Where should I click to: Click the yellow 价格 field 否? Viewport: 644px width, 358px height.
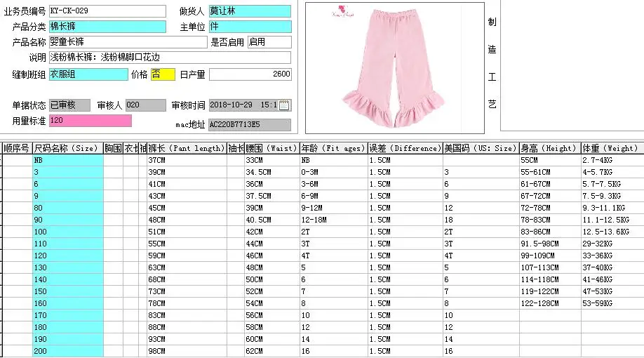click(x=163, y=74)
